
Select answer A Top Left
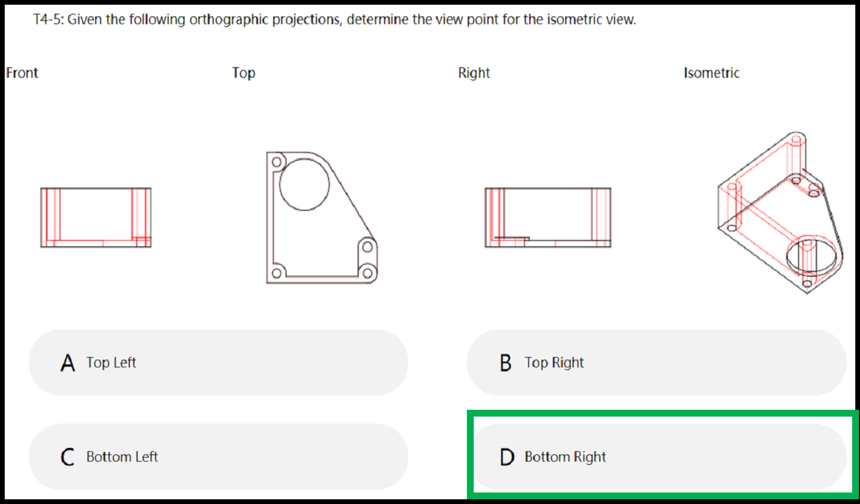[218, 362]
